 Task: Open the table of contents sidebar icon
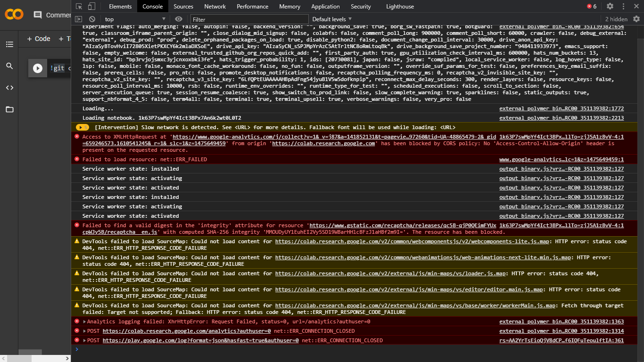(9, 44)
